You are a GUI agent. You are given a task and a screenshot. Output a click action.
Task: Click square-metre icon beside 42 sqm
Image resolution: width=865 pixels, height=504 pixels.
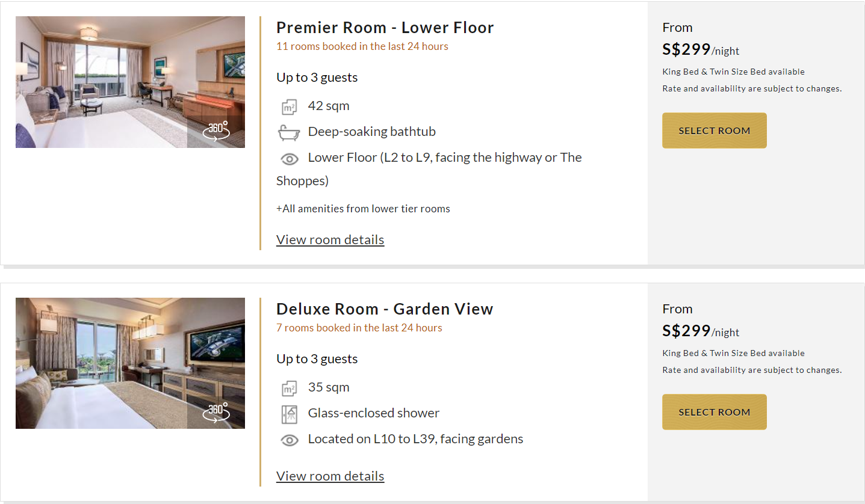[x=290, y=107]
